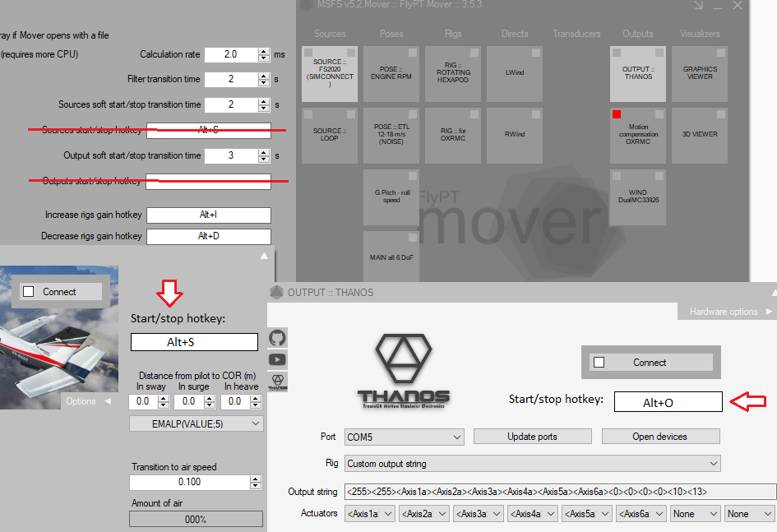
Task: Open the Axis4a actuator dropdown
Action: (533, 514)
